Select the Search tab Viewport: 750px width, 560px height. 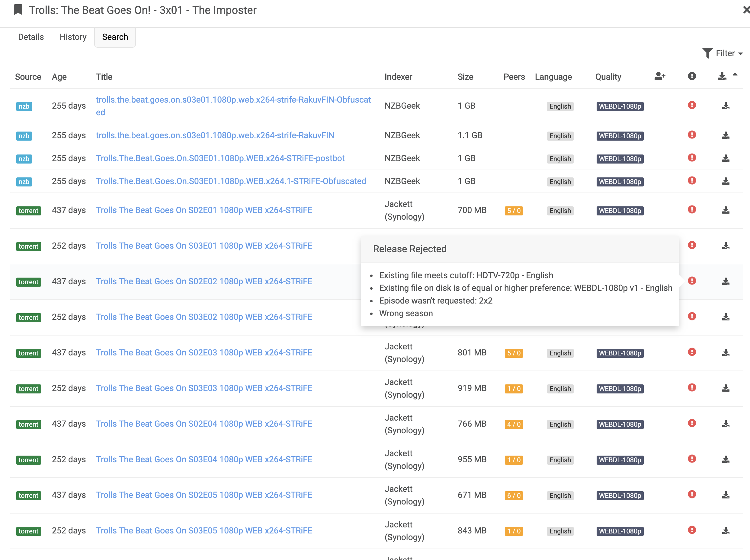[x=115, y=37]
